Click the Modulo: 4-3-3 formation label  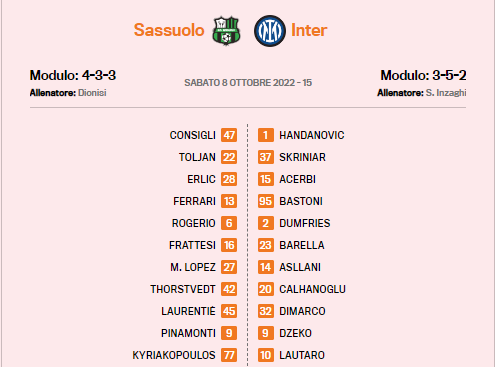pyautogui.click(x=73, y=75)
